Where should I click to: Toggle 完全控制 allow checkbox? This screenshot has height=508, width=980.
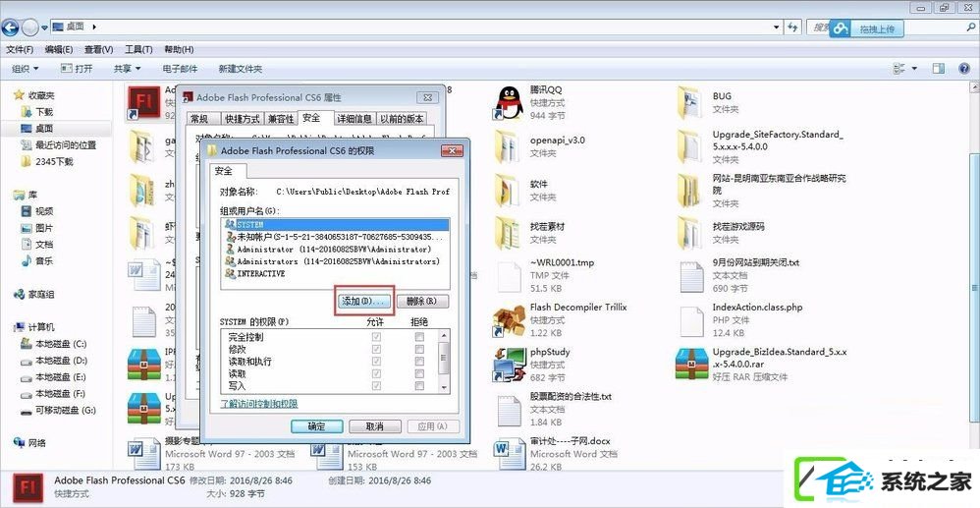click(376, 337)
